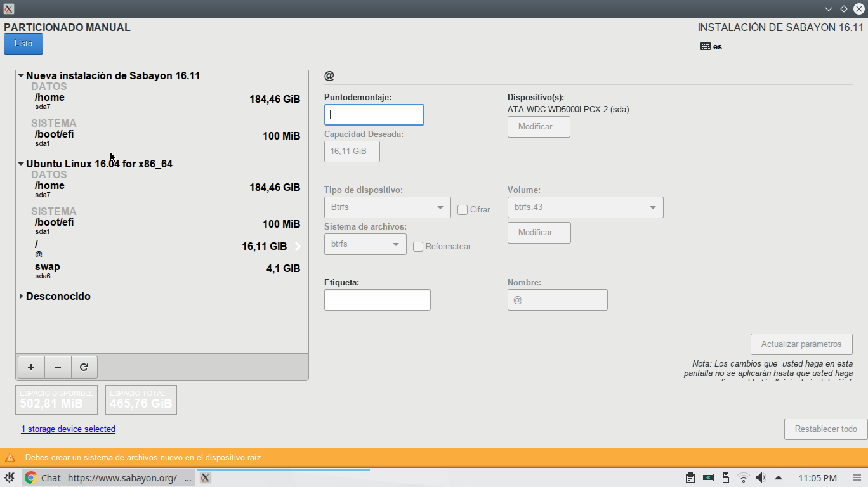868x487 pixels.
Task: Click the keyboard layout 'es' indicator
Action: coord(711,46)
